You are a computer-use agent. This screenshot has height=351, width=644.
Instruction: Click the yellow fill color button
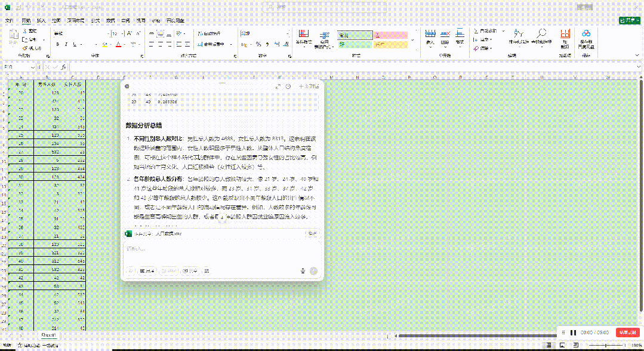coord(104,44)
